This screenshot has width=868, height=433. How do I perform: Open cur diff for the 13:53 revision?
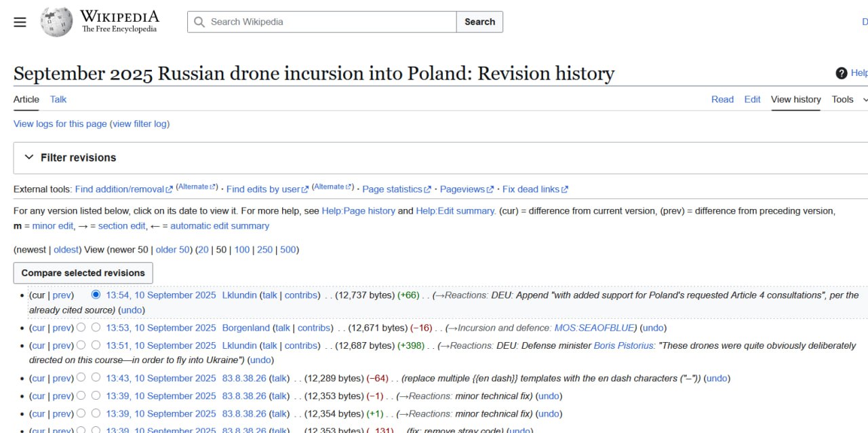point(38,328)
